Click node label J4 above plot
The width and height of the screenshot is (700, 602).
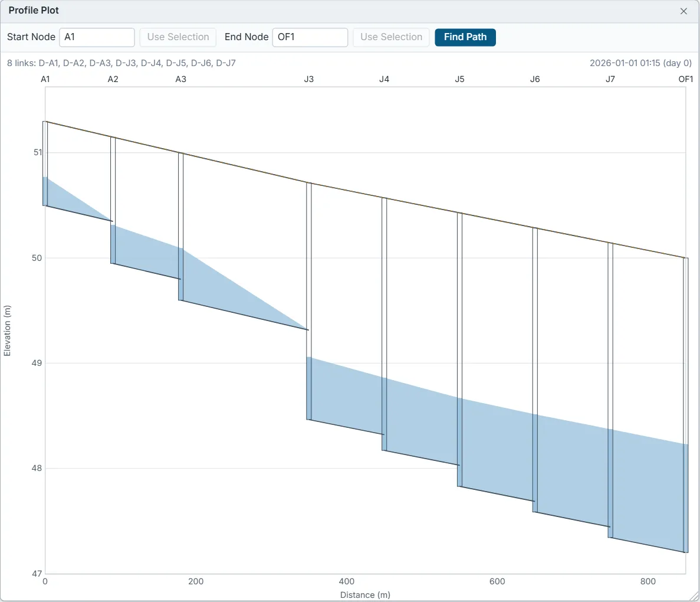(384, 79)
